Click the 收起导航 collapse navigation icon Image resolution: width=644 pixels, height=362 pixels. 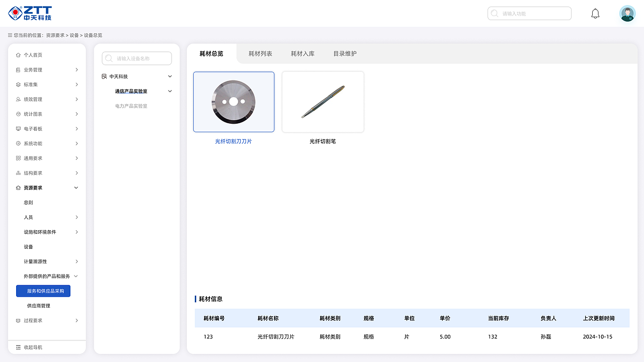tap(17, 347)
